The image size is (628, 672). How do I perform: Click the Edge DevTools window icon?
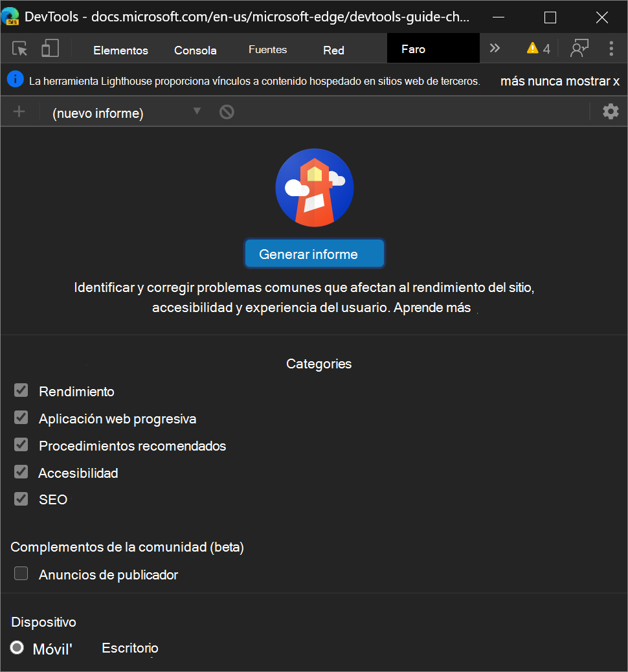click(x=10, y=16)
